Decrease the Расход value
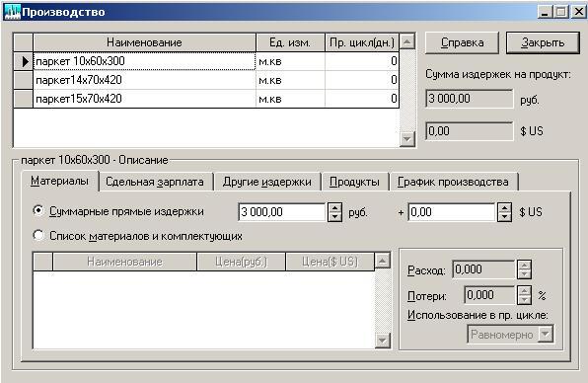 tap(524, 274)
